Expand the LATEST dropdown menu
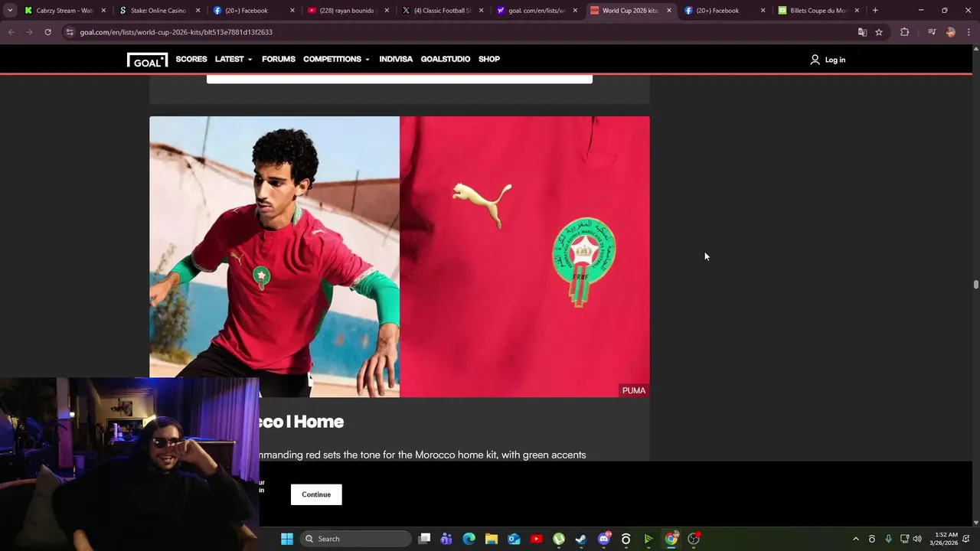 [x=234, y=59]
